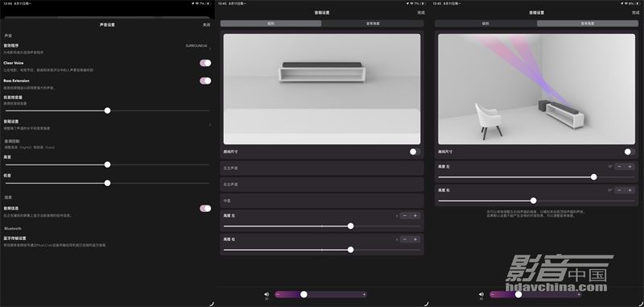Turn on 房间尺寸 switch in the middle panel
This screenshot has height=307, width=644.
coord(415,151)
